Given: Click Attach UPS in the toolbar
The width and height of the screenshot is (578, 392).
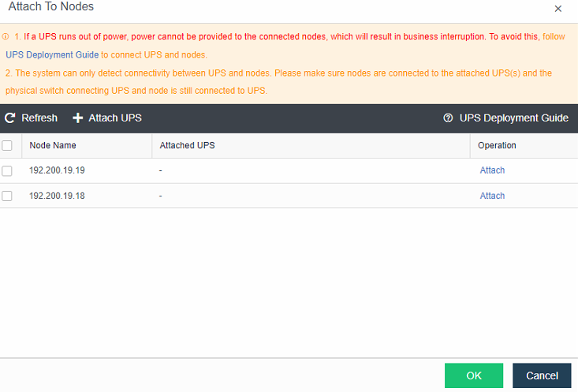Looking at the screenshot, I should coord(115,118).
